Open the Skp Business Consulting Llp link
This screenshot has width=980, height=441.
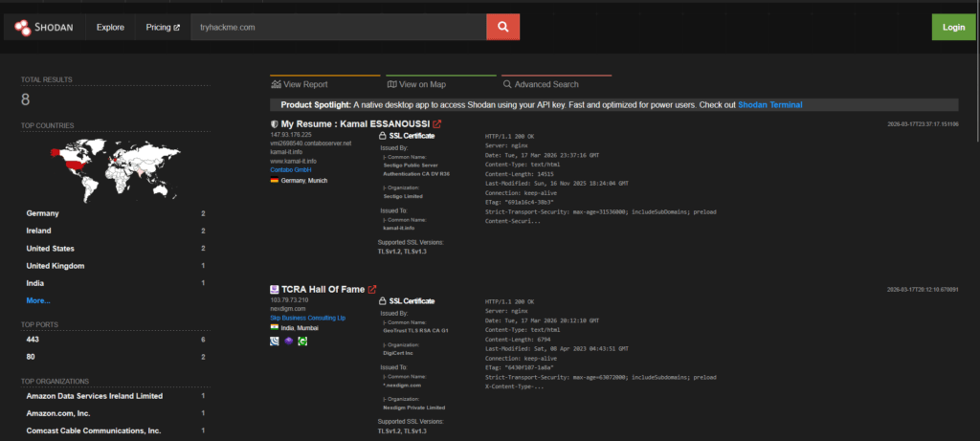pos(307,318)
